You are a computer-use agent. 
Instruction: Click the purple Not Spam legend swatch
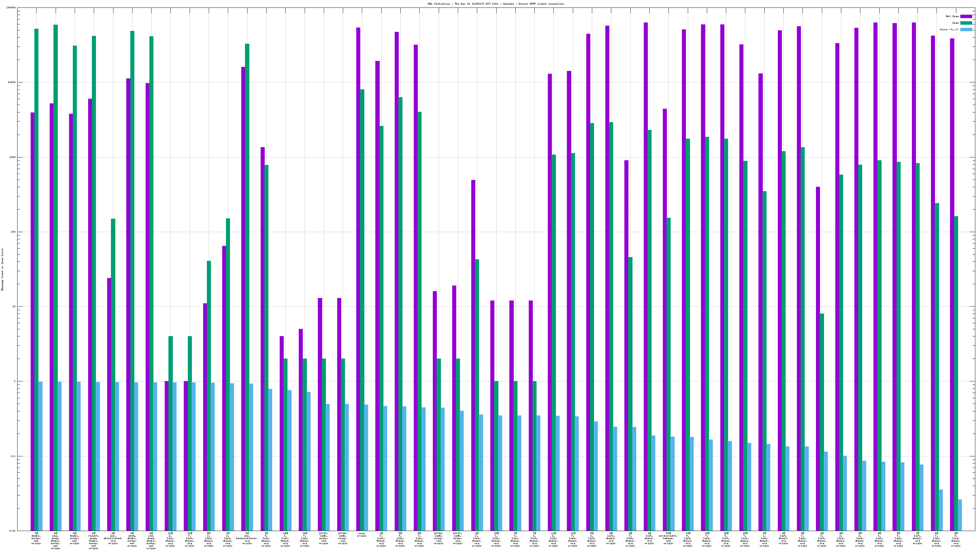[x=966, y=16]
